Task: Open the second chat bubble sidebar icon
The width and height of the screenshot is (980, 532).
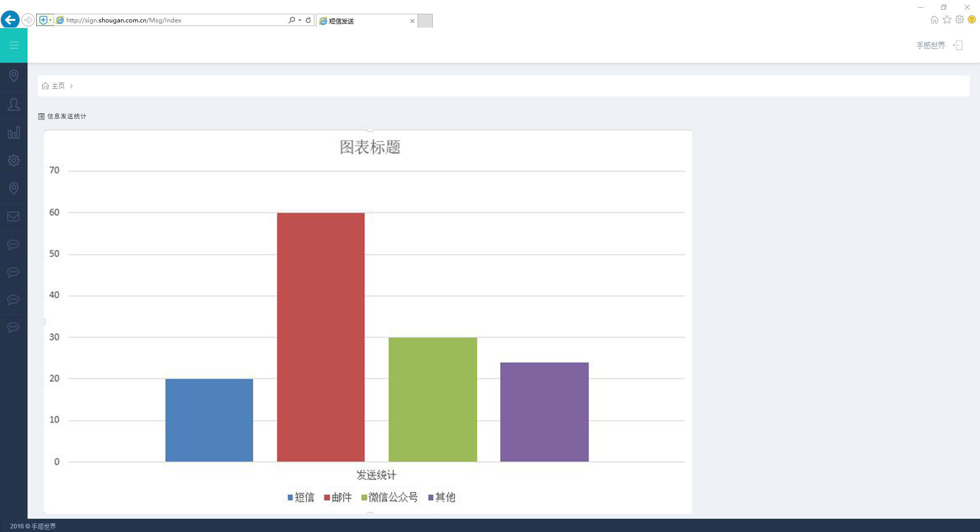Action: tap(14, 272)
